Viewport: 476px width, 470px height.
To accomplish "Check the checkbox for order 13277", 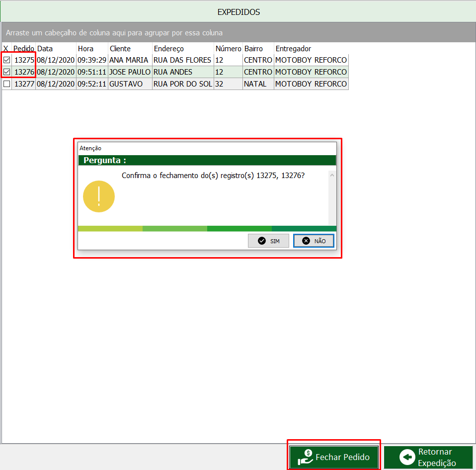I will [6, 84].
